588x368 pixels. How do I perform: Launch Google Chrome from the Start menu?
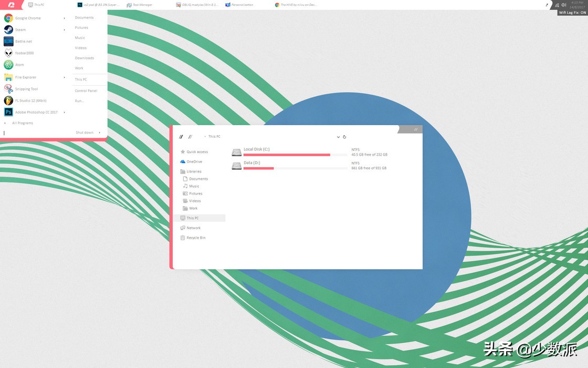click(x=27, y=18)
